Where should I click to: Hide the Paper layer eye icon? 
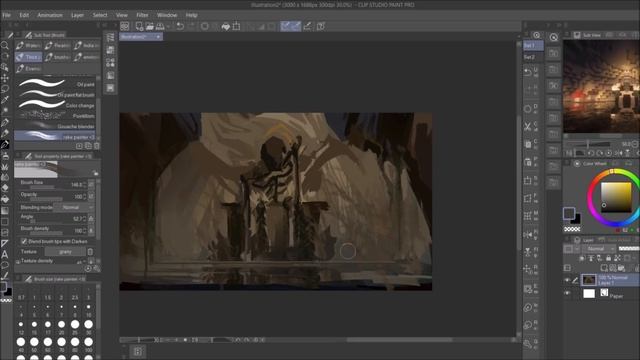pos(567,293)
